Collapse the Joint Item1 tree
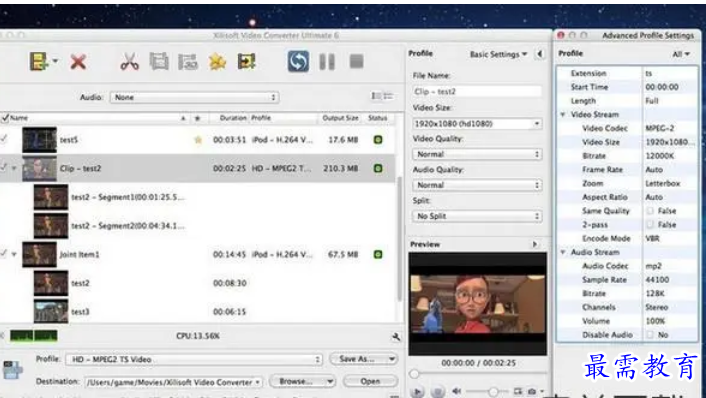The width and height of the screenshot is (706, 398). coord(14,254)
